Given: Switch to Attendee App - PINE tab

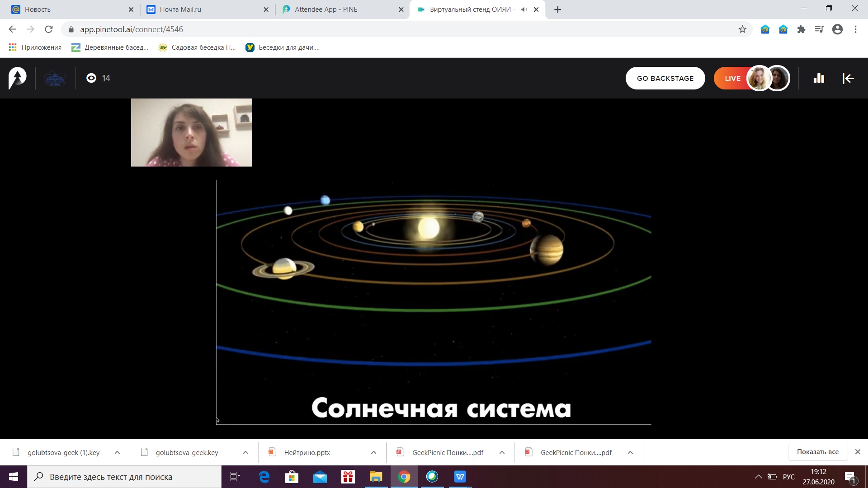Looking at the screenshot, I should tap(325, 9).
